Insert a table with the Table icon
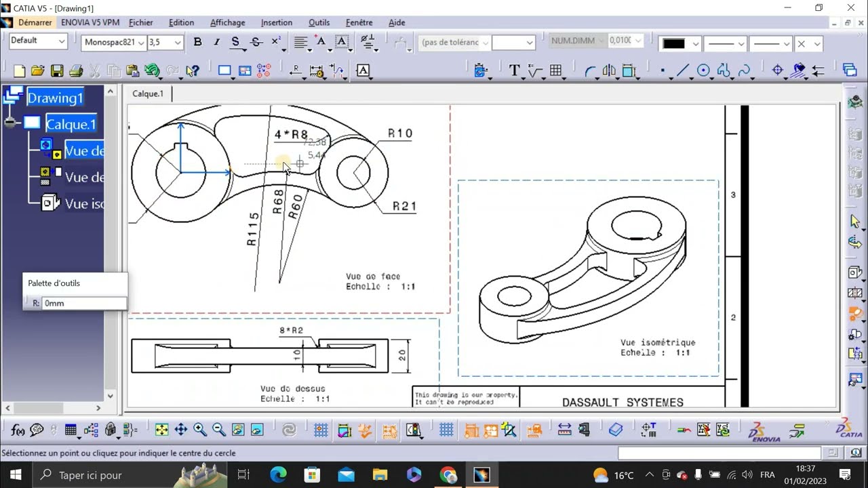Screen dimensions: 868x488 click(556, 70)
